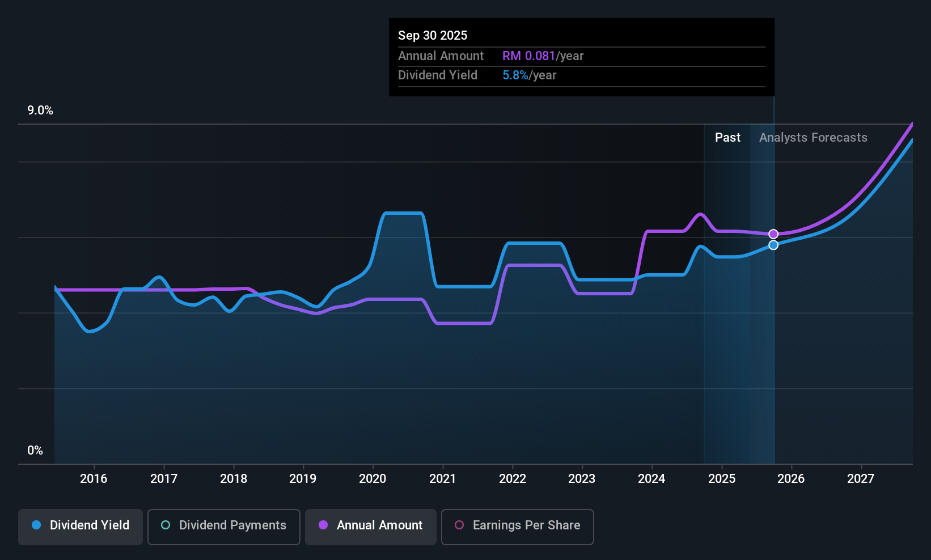Viewport: 931px width, 560px height.
Task: Click the Past region label
Action: tap(727, 138)
